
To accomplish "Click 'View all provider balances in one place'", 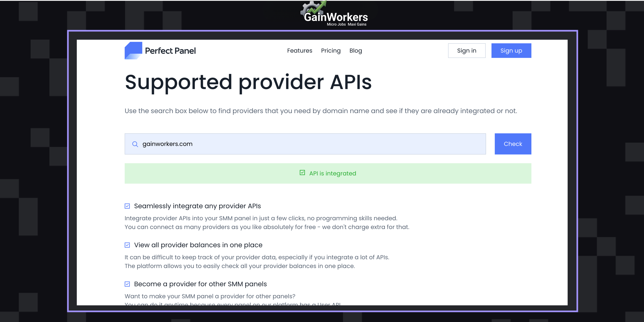I will tap(198, 245).
